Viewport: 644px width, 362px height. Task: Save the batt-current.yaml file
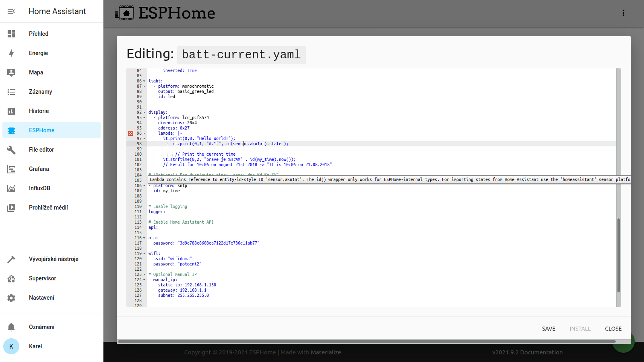coord(549,329)
